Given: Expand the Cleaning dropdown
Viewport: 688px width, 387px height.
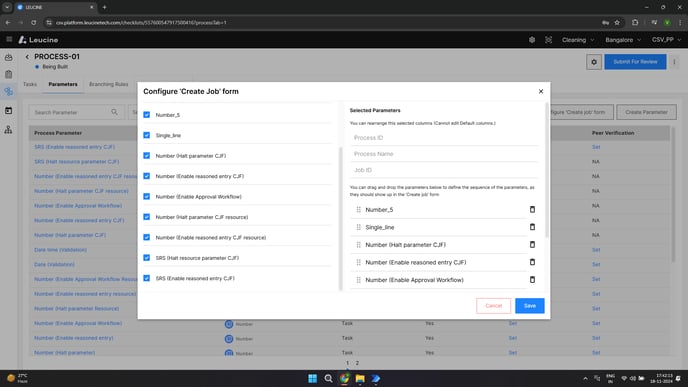Looking at the screenshot, I should click(x=578, y=40).
